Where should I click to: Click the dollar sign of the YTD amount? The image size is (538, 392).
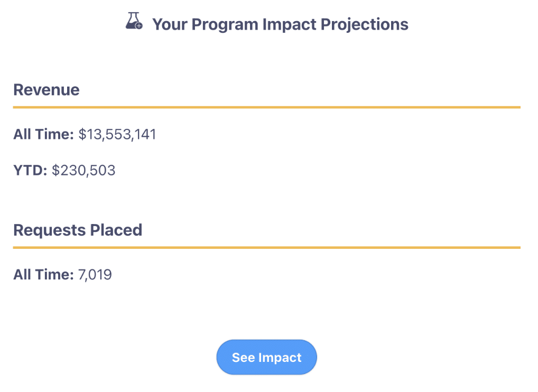(x=55, y=170)
